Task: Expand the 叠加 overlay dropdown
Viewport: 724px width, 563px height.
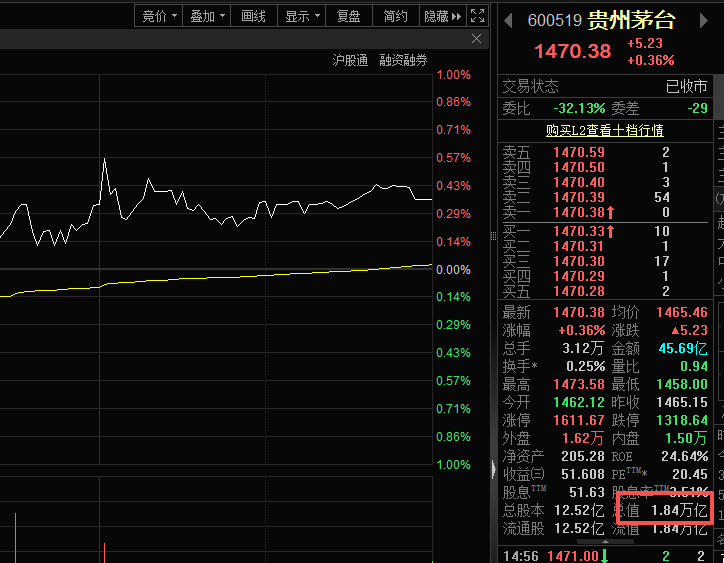Action: point(207,16)
